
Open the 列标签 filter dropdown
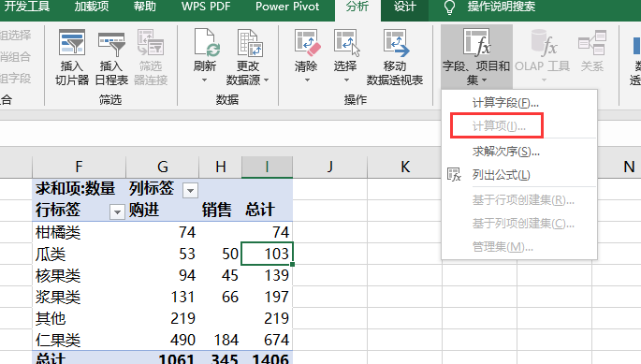pos(190,190)
